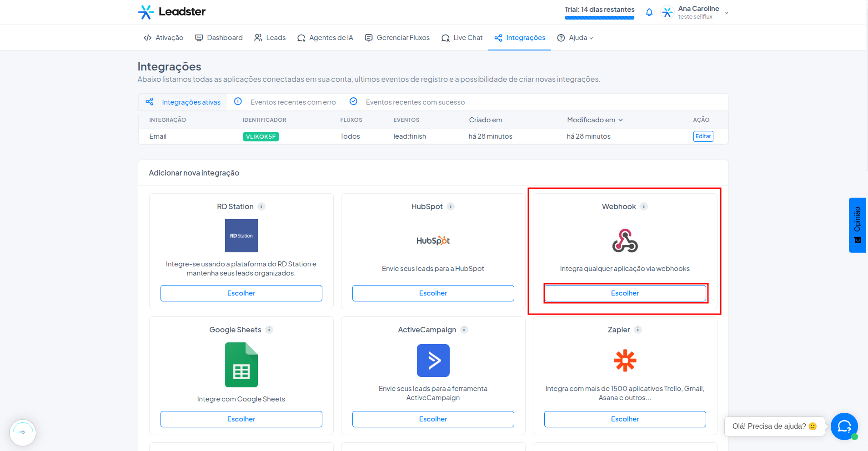Viewport: 868px width, 451px height.
Task: Choose the Webhook integration with Escolher
Action: (x=625, y=293)
